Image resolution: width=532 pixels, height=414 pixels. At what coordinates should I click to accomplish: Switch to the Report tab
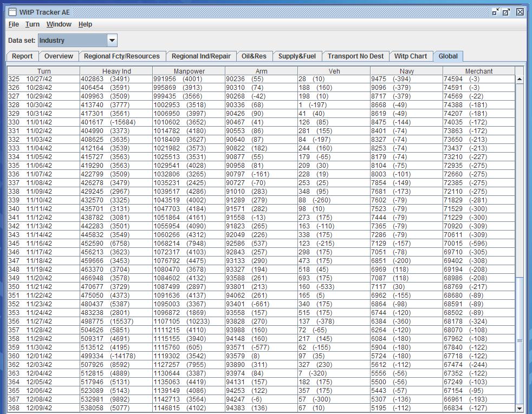22,56
